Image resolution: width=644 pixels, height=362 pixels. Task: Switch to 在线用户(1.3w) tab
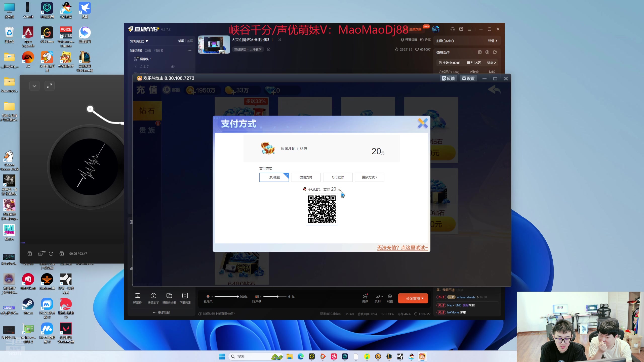point(449,72)
